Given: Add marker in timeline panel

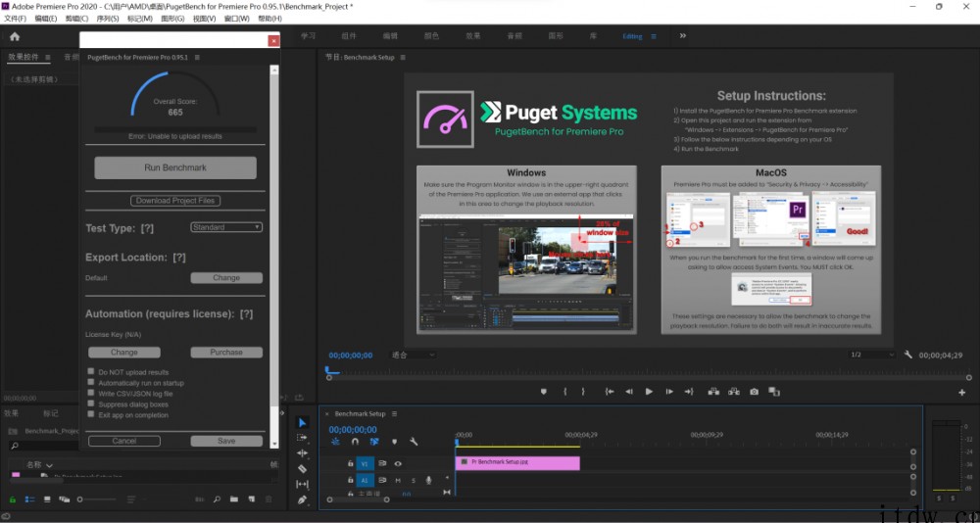Looking at the screenshot, I should [x=394, y=441].
